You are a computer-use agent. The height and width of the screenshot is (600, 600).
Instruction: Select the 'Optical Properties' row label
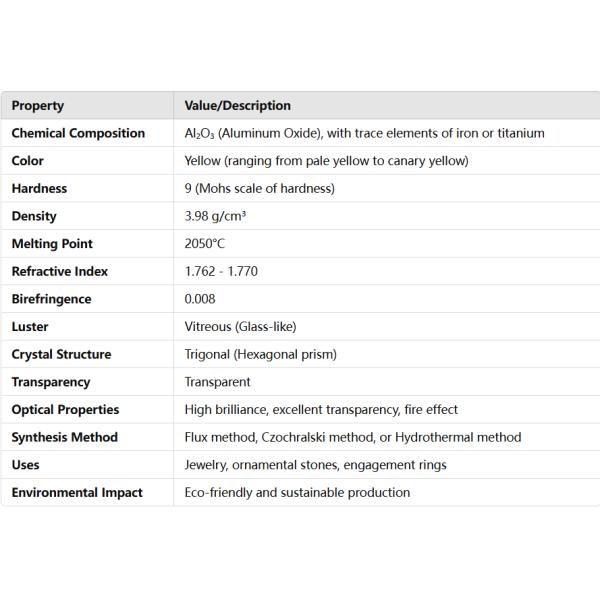[x=65, y=410]
